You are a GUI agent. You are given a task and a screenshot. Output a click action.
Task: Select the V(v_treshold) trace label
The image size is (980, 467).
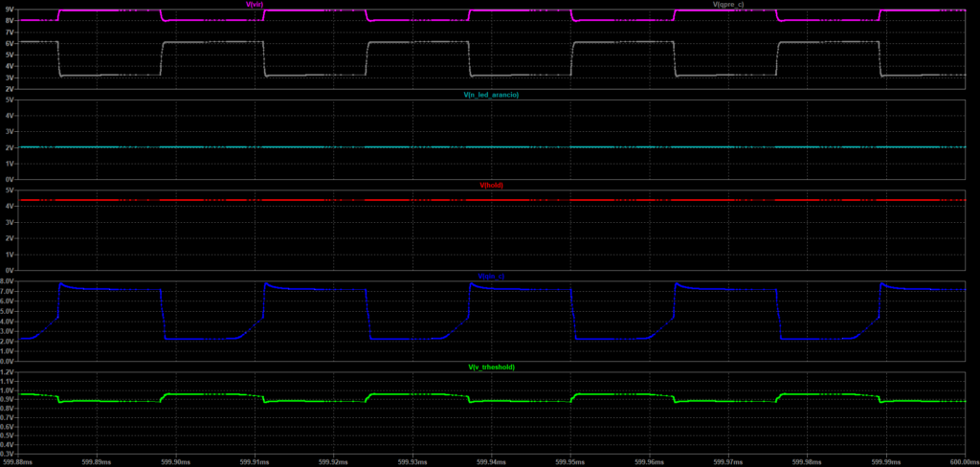pos(491,367)
